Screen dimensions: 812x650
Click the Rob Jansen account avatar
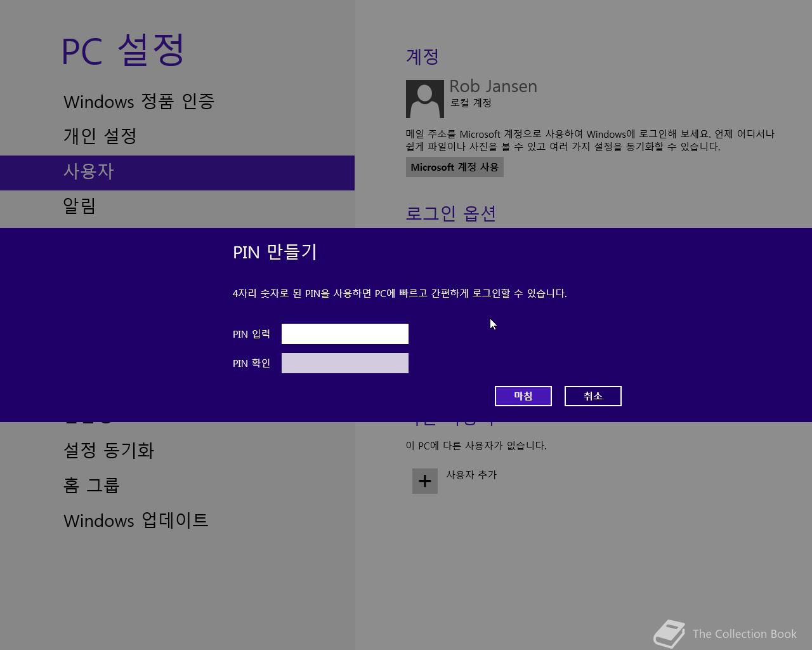click(425, 99)
